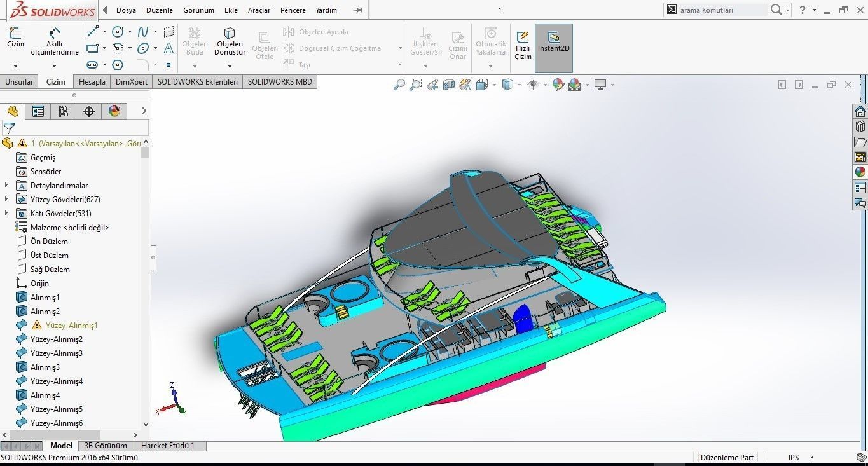Expand the Detaylandırmalar tree node
The image size is (868, 466).
[x=6, y=186]
